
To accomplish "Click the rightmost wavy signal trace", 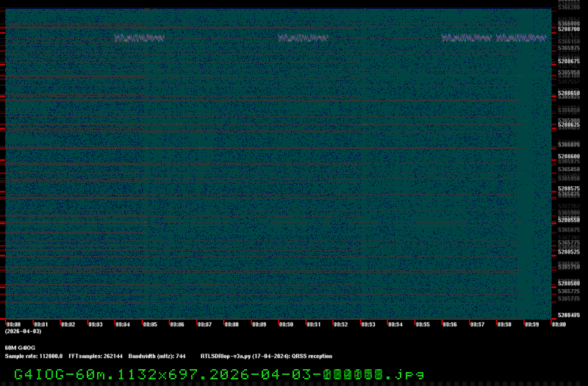I will (x=493, y=38).
